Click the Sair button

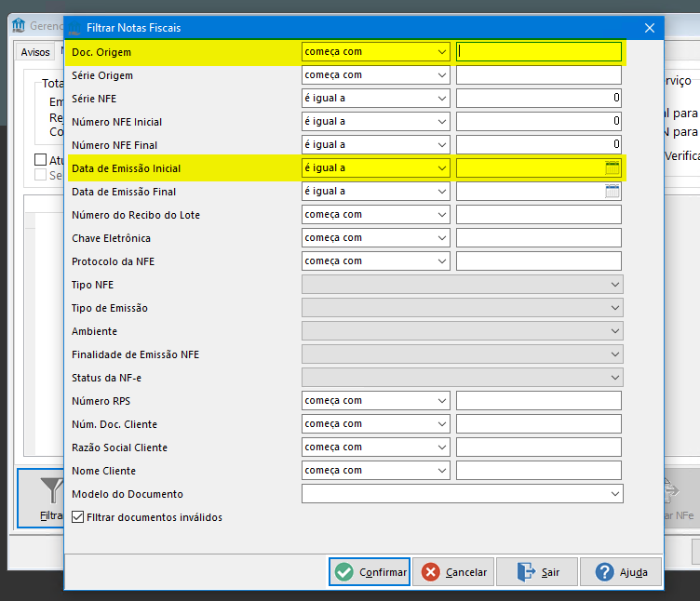tap(537, 571)
